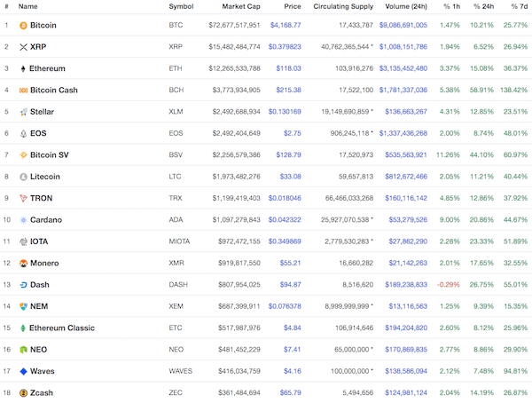Click the Waves blue diamond icon
This screenshot has width=532, height=403.
(23, 371)
